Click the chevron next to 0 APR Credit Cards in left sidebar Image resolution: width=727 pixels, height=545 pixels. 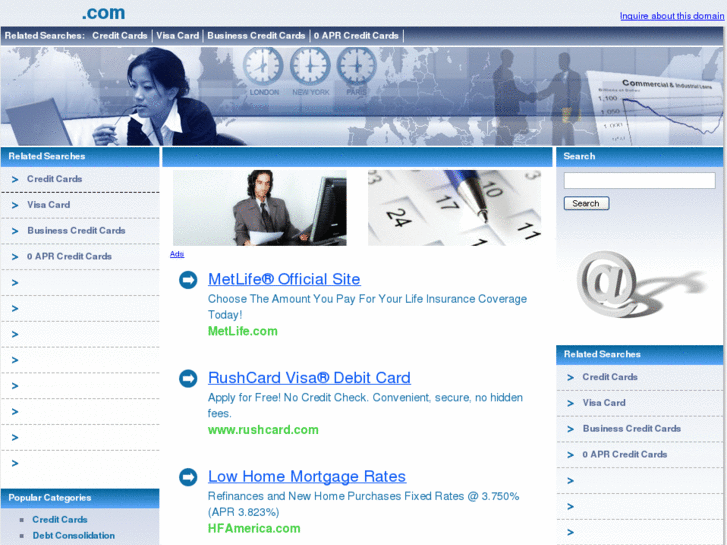coord(15,257)
